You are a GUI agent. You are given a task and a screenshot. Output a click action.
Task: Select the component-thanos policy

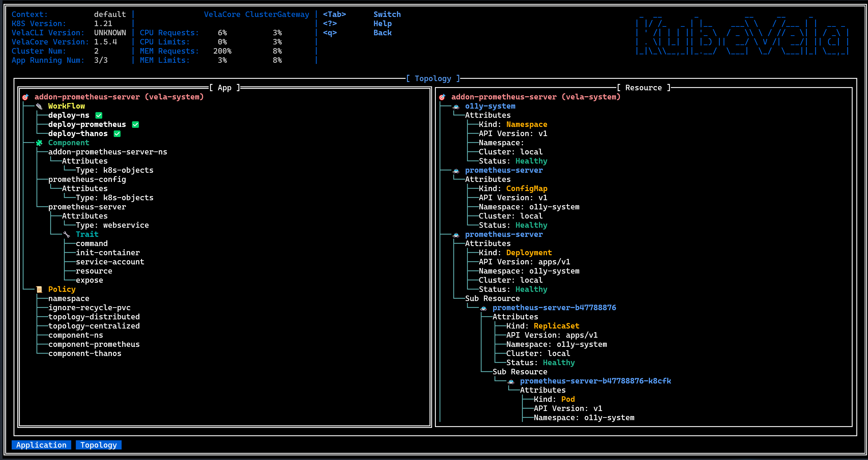pyautogui.click(x=85, y=353)
